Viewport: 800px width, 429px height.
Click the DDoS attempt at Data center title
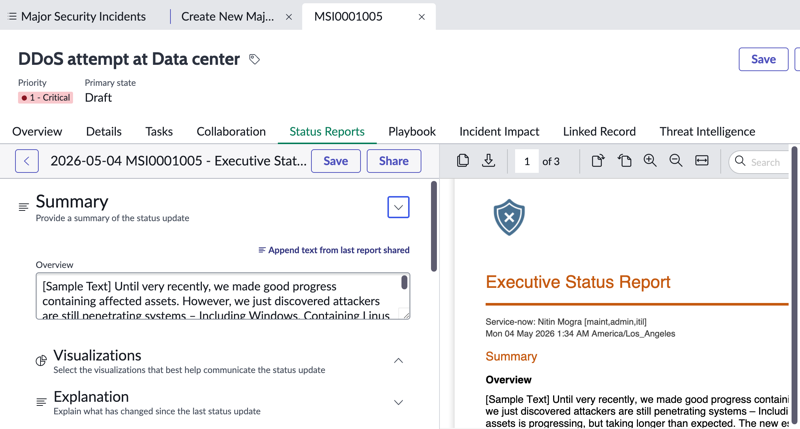(x=129, y=59)
